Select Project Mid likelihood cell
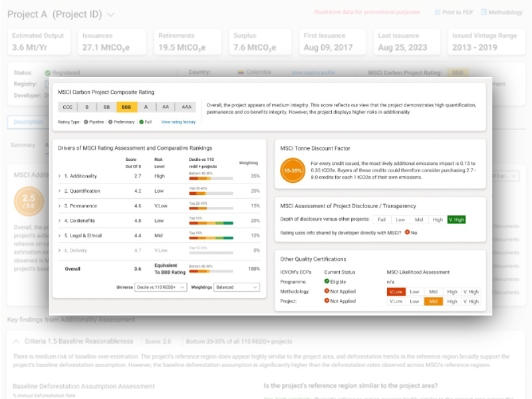Image resolution: width=532 pixels, height=399 pixels. [434, 301]
